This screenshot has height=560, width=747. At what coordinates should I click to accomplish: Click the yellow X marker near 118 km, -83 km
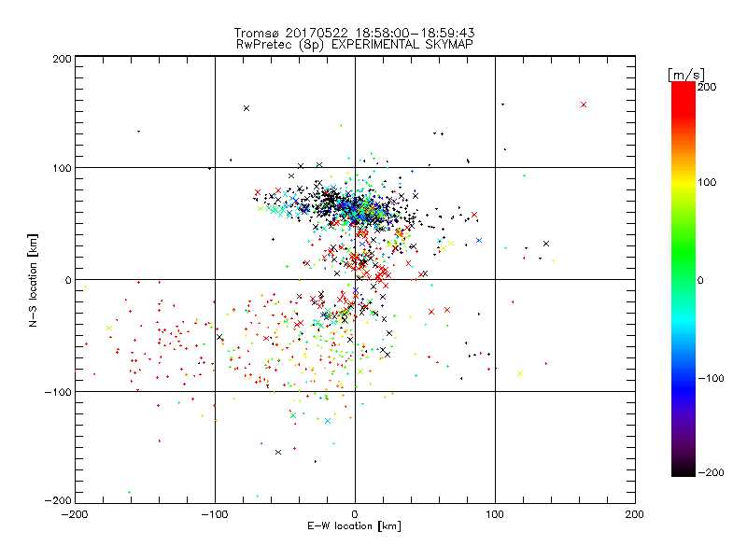pos(520,373)
